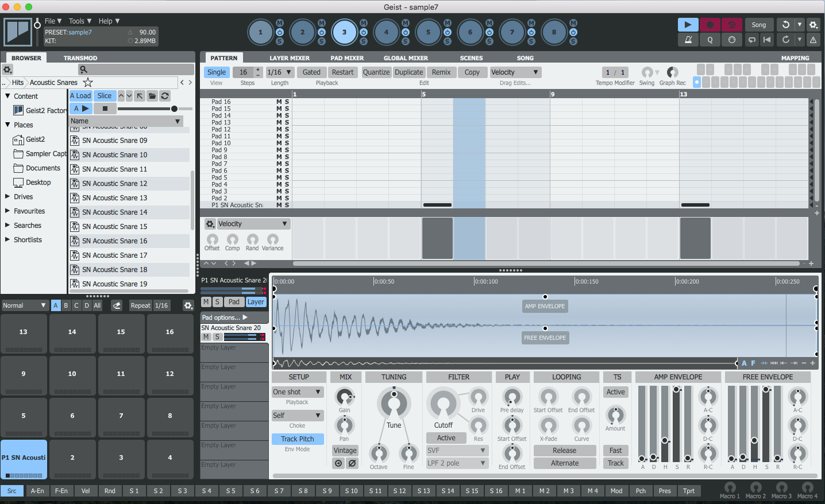Toggle the Vintage mix button
Image resolution: width=825 pixels, height=504 pixels.
pyautogui.click(x=345, y=451)
